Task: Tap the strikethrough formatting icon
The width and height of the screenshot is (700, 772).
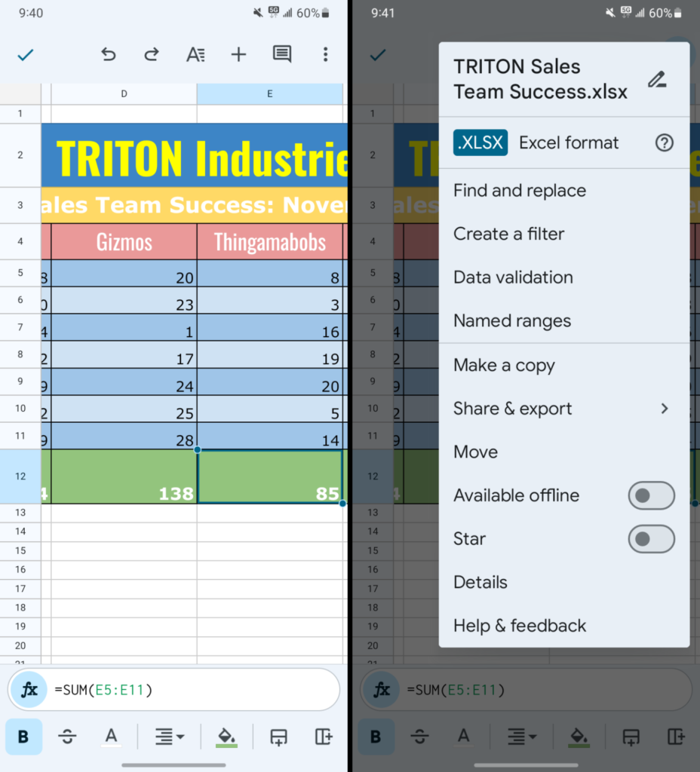Action: click(67, 737)
